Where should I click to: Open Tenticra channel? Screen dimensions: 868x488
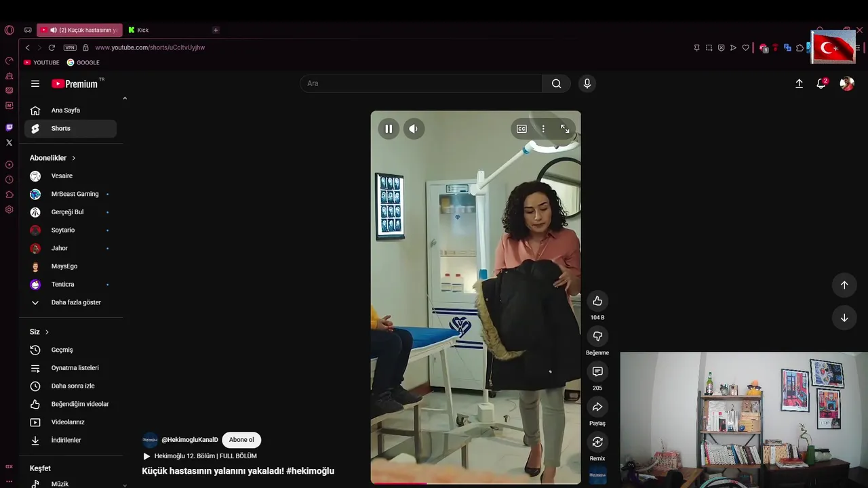click(x=71, y=284)
